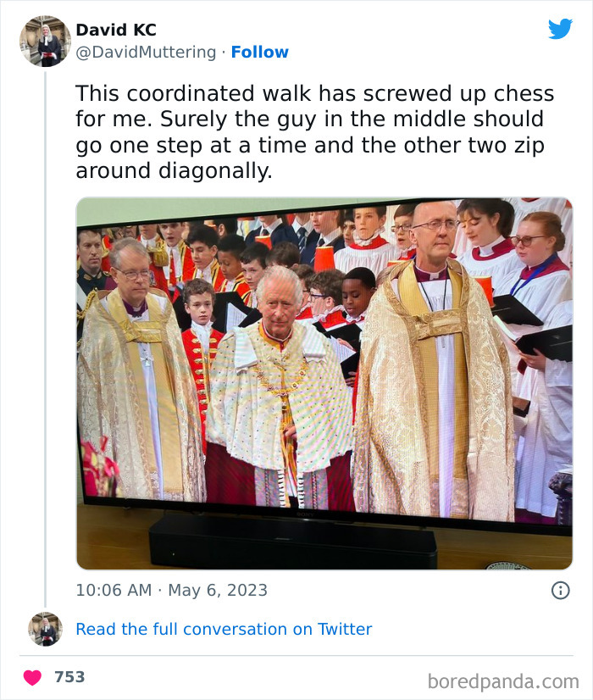
Task: Like the tweet with the heart icon
Action: click(x=32, y=677)
